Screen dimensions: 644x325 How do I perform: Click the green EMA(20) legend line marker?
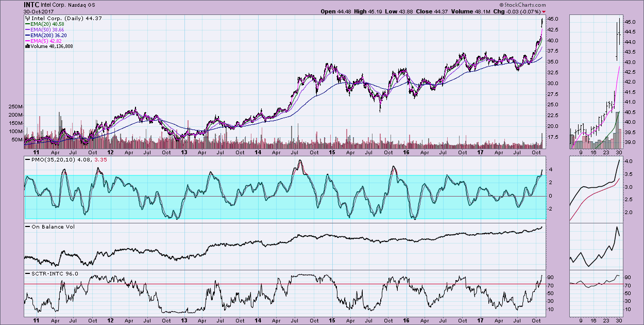[27, 24]
